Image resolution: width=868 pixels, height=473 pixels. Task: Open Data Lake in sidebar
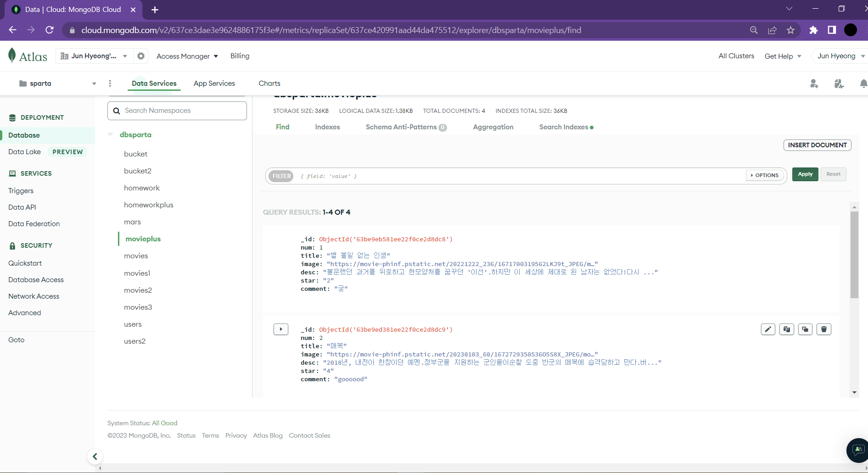coord(25,152)
